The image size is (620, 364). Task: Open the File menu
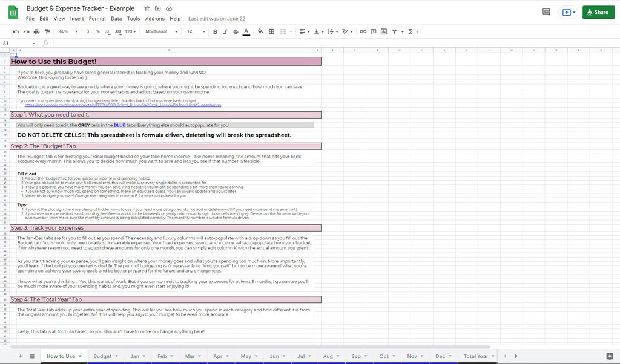30,19
